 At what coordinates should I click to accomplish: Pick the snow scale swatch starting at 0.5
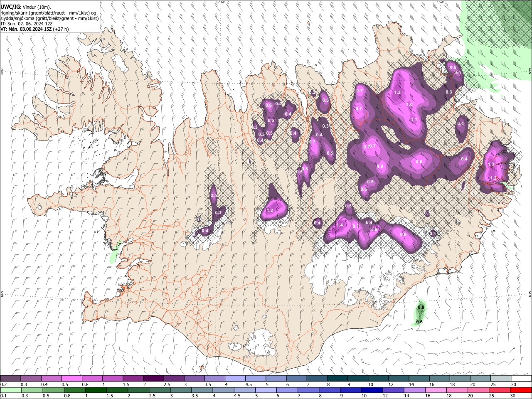pos(71,379)
